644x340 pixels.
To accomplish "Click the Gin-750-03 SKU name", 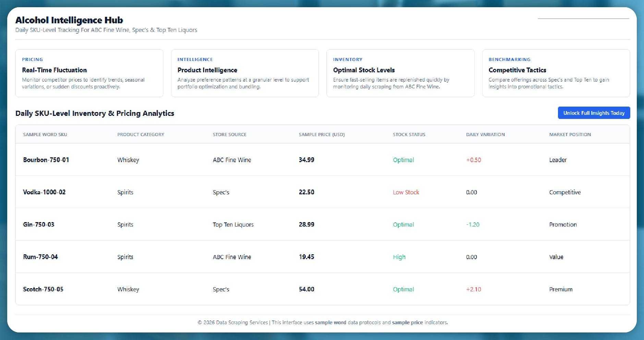I will point(39,224).
